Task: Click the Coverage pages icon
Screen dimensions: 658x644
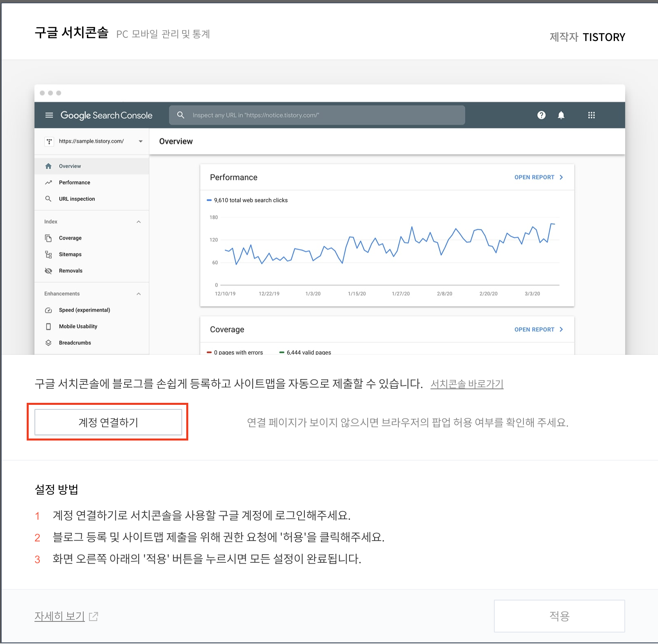Action: [x=48, y=238]
